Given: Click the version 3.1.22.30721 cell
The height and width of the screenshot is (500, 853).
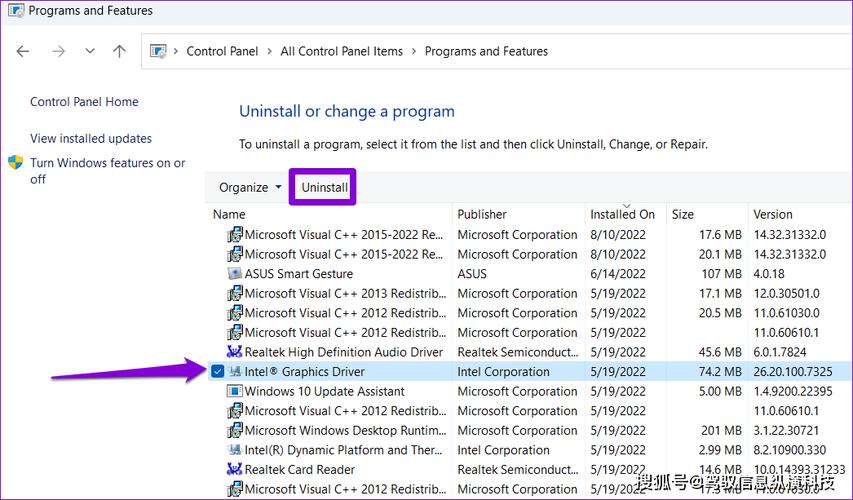Looking at the screenshot, I should click(x=786, y=430).
